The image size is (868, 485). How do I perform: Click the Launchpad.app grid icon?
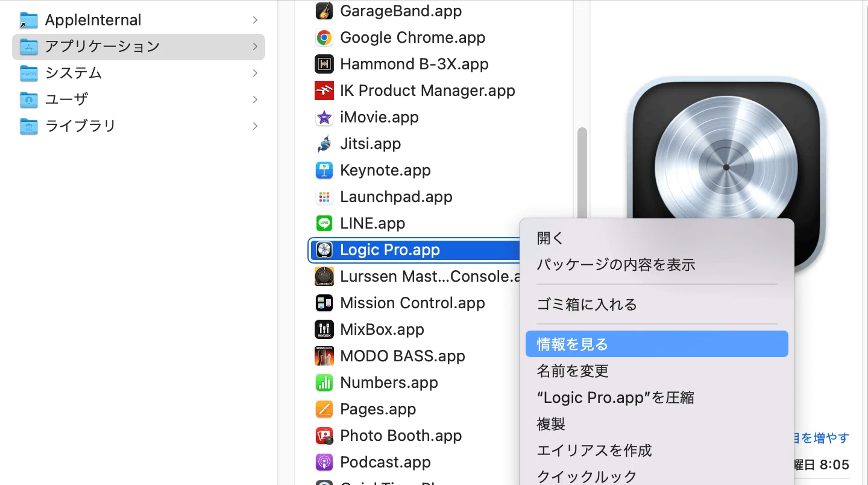tap(324, 197)
